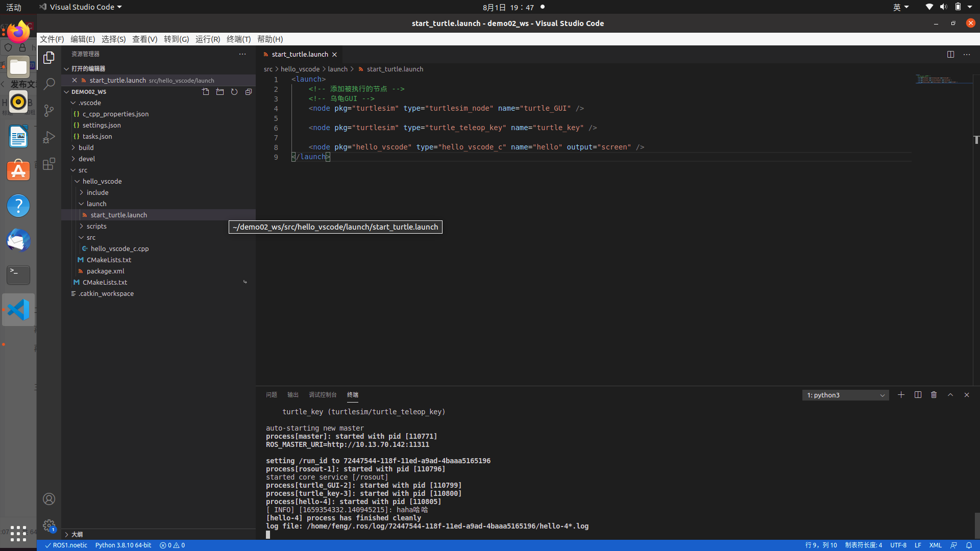Viewport: 980px width, 551px height.
Task: Switch to the 问题 panel tab
Action: coord(271,395)
